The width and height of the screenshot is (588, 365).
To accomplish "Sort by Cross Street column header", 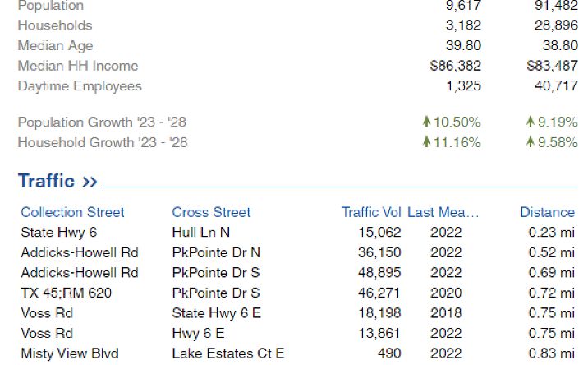I will [x=211, y=212].
